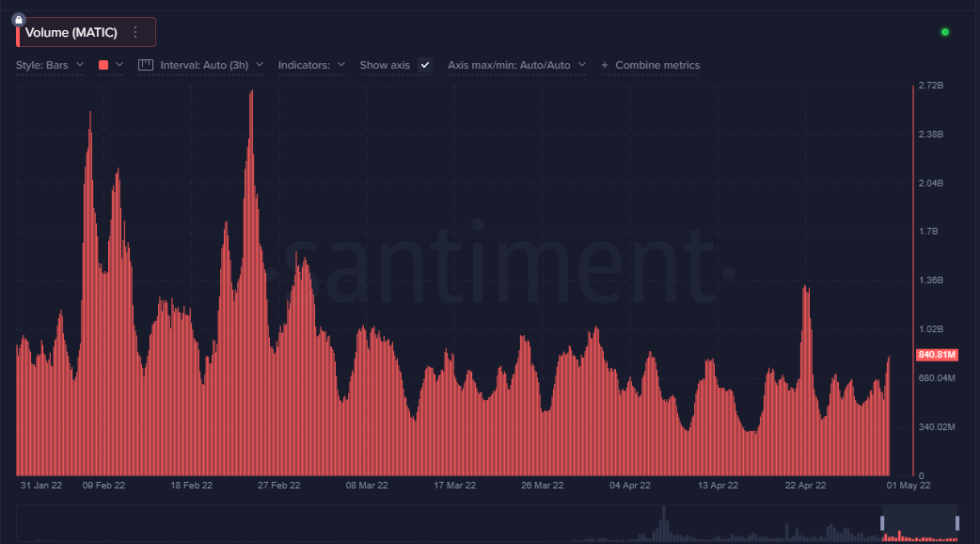
Task: Click the 31 Jan 22 date label
Action: click(x=41, y=486)
